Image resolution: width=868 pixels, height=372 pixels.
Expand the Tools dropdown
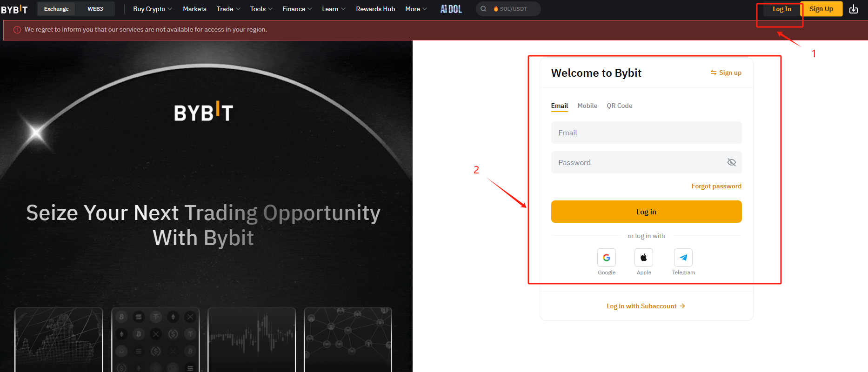coord(261,9)
